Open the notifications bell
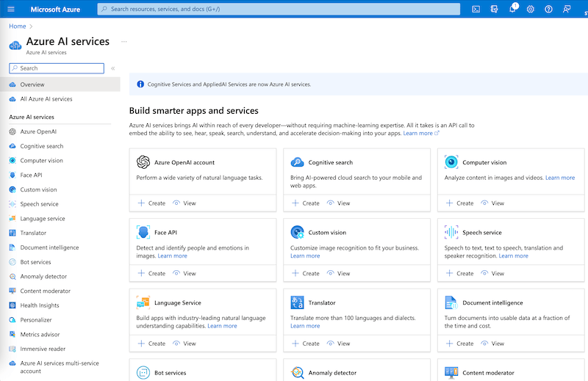The width and height of the screenshot is (588, 381). (512, 9)
